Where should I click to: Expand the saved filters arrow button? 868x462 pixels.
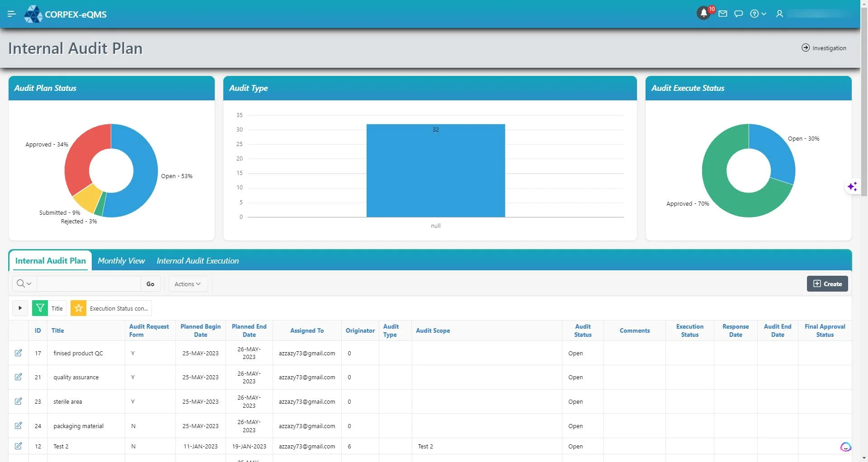point(20,308)
